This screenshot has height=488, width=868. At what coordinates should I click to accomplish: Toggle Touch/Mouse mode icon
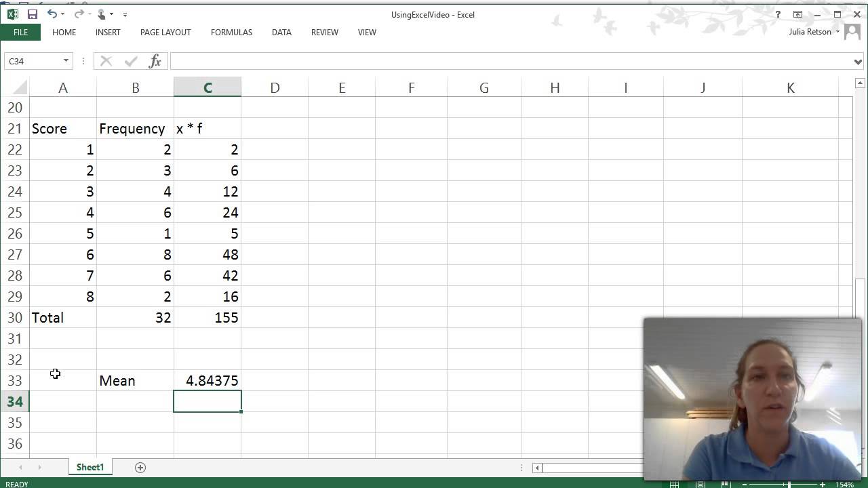tap(102, 14)
